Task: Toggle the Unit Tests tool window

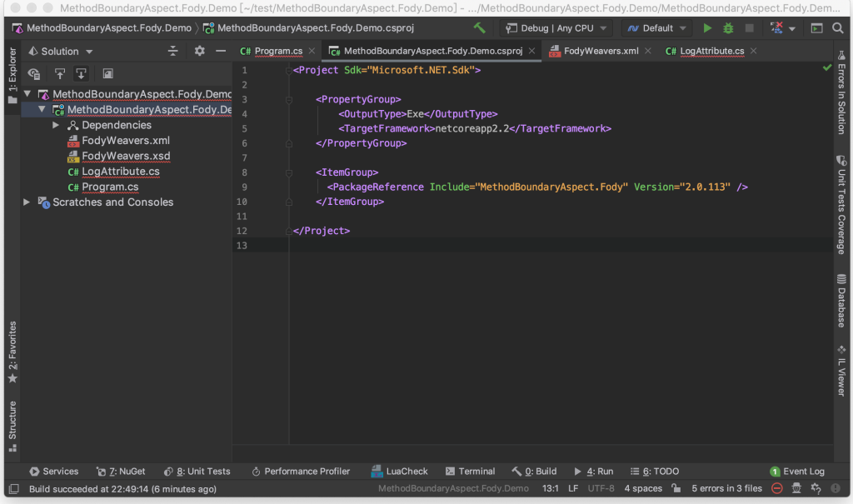Action: [x=197, y=472]
